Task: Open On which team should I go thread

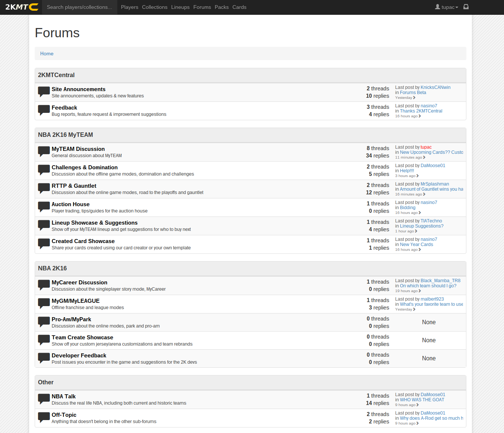Action: tap(428, 286)
